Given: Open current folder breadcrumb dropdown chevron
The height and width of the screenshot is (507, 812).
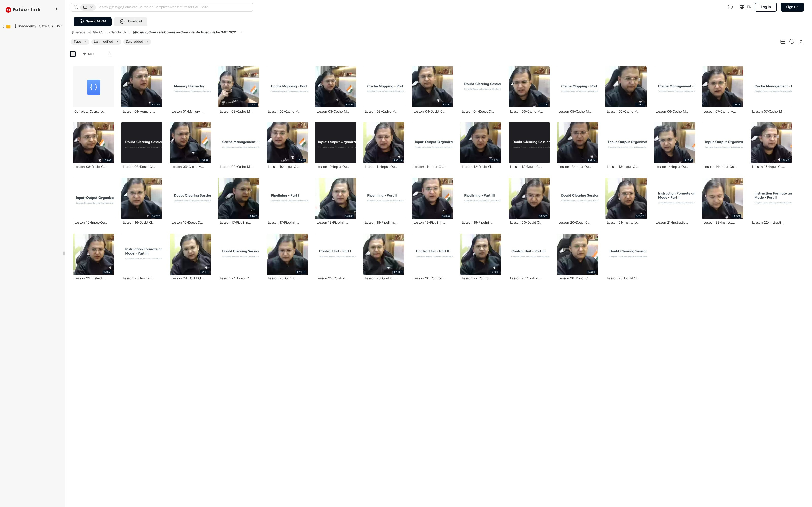Looking at the screenshot, I should click(241, 32).
